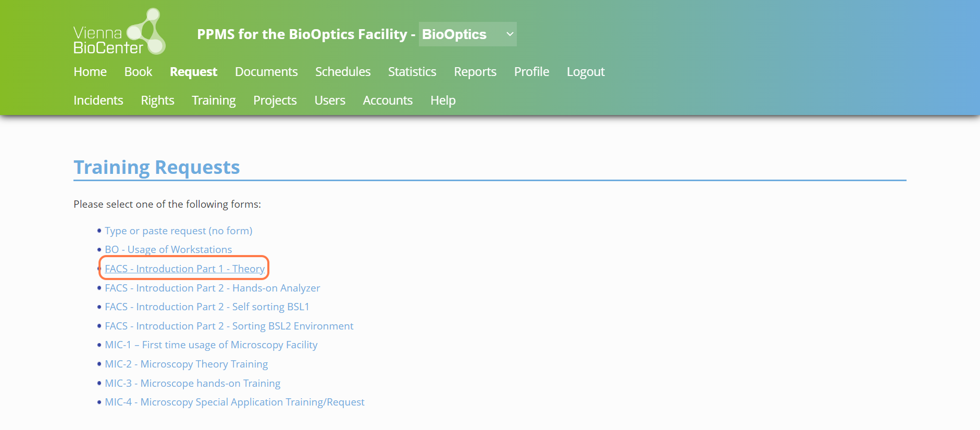The height and width of the screenshot is (430, 980).
Task: Open the Help menu item
Action: click(443, 100)
